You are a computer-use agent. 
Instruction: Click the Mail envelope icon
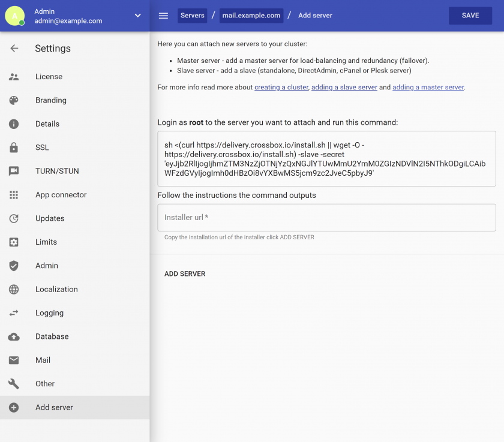click(14, 360)
